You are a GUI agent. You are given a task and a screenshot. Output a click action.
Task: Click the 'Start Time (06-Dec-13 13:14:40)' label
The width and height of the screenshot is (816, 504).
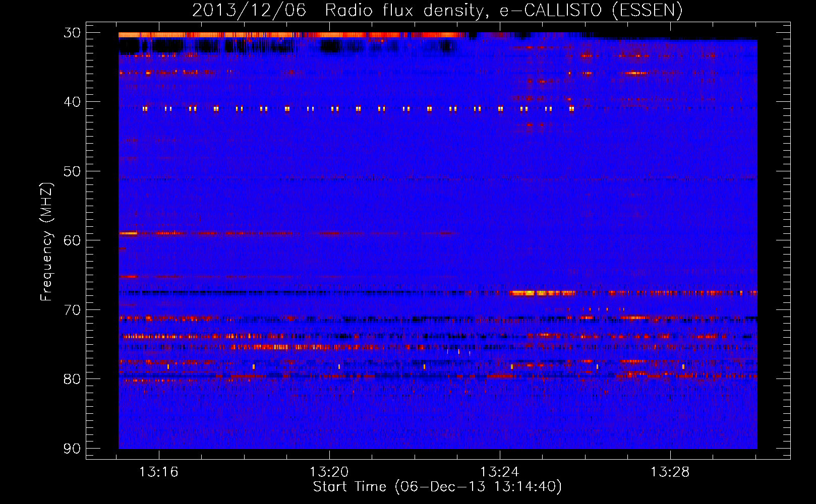[x=437, y=487]
